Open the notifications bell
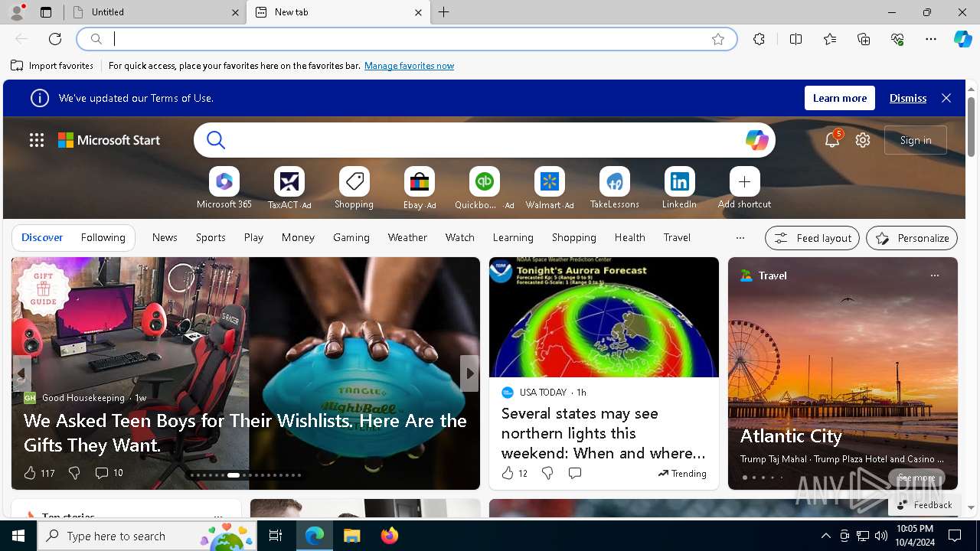The width and height of the screenshot is (980, 551). (x=832, y=140)
